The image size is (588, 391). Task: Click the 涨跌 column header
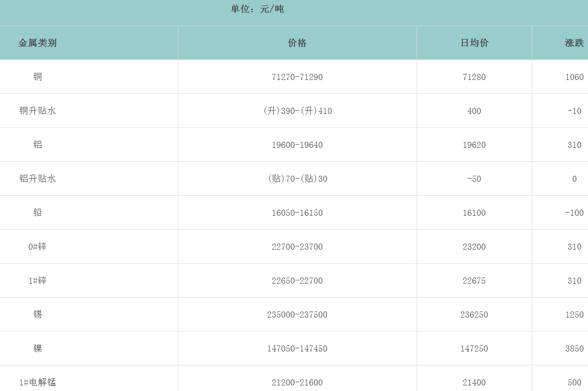(x=574, y=43)
